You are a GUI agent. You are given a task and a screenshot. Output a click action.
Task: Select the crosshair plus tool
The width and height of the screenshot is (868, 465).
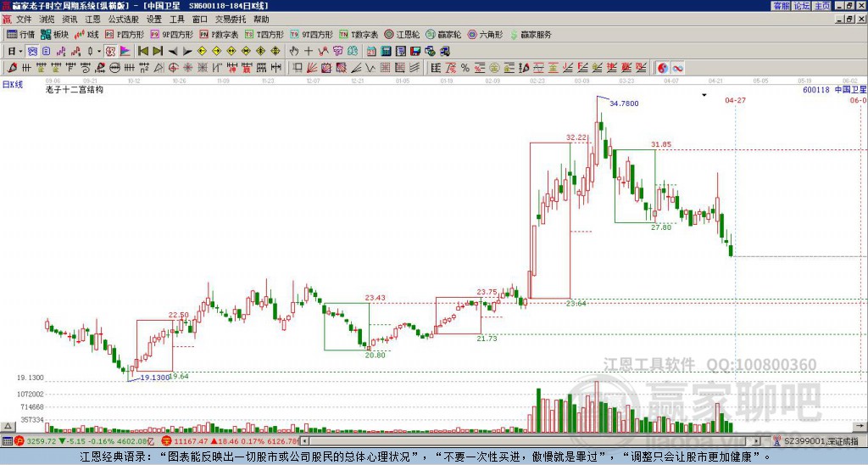pos(309,51)
